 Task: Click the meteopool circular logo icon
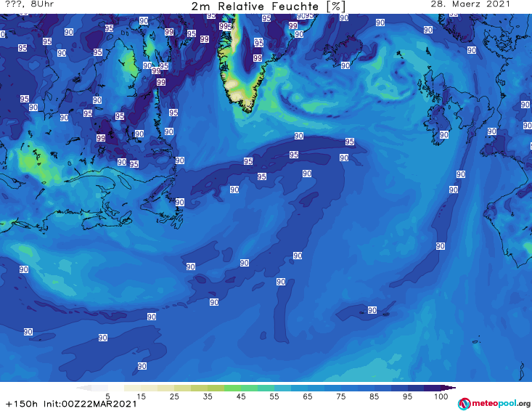coord(464,404)
